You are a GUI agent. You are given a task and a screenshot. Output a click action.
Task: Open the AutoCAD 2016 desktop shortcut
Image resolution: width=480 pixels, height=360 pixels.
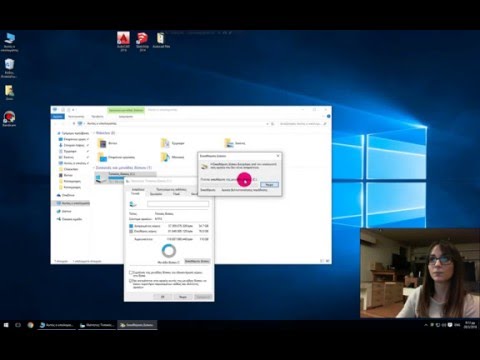123,42
